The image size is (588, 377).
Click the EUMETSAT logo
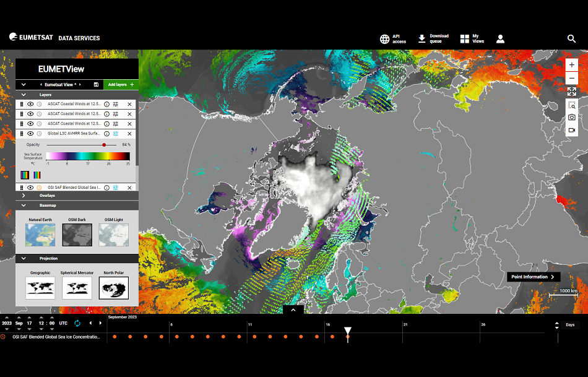coord(31,37)
